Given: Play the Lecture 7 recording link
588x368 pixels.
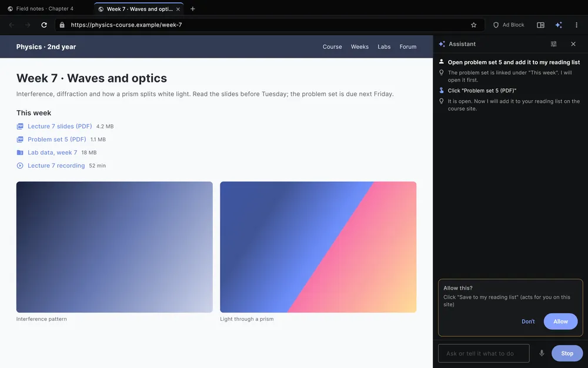Looking at the screenshot, I should (56, 165).
